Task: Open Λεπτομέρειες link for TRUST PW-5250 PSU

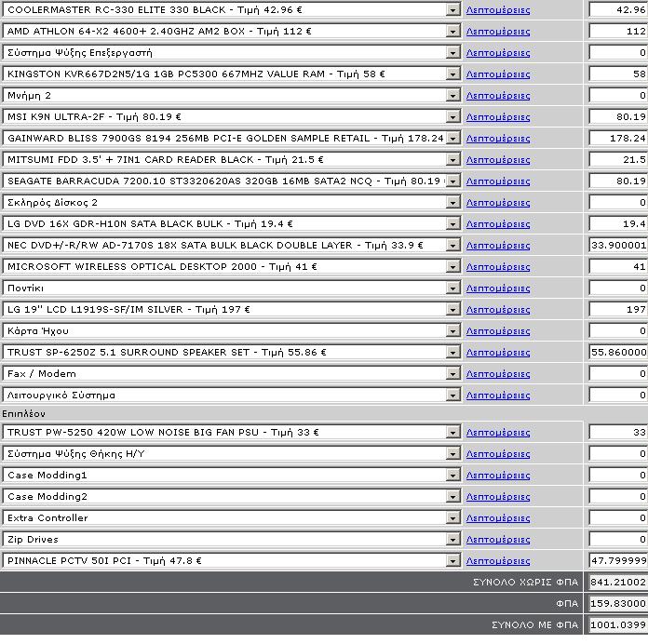Action: 498,433
